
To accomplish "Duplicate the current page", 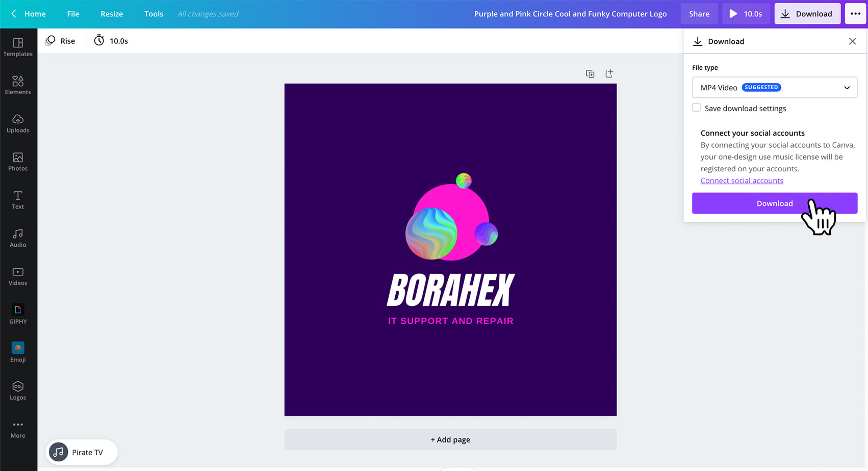I will (x=590, y=73).
